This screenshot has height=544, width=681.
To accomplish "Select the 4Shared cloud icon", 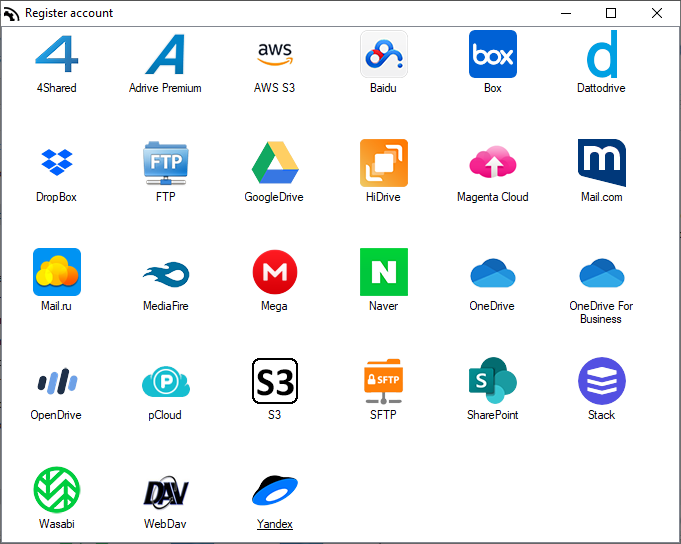I will [56, 54].
